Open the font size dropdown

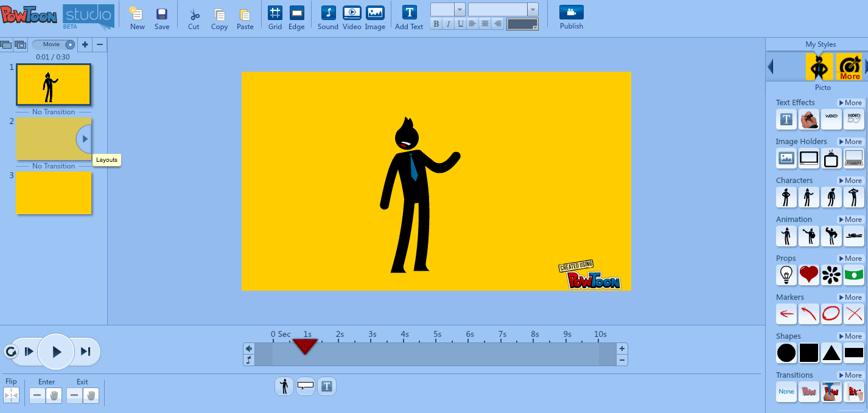coord(460,10)
